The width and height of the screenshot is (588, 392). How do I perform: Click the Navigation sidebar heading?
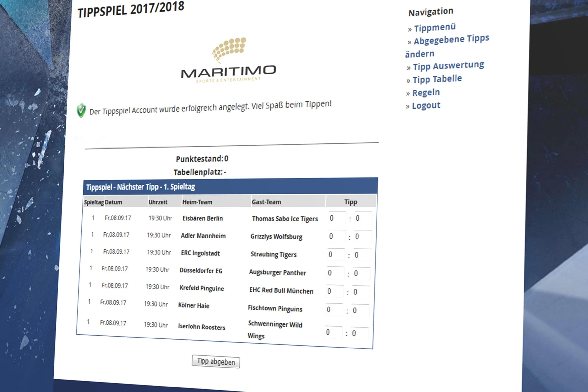coord(431,12)
